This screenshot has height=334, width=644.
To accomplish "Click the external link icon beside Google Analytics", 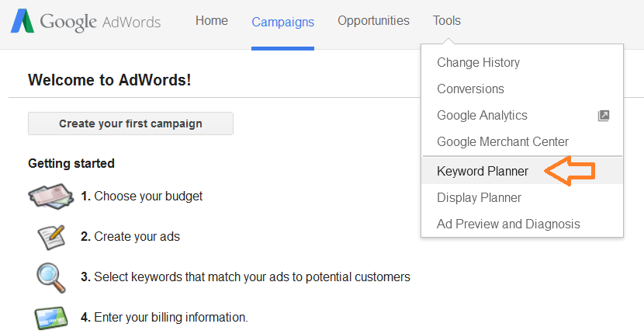I will click(604, 116).
